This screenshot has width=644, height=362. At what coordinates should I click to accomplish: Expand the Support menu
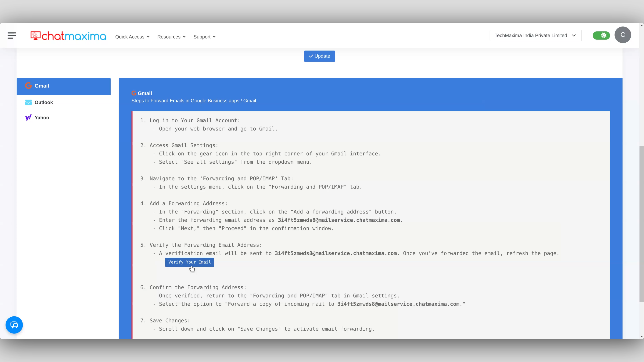click(204, 37)
